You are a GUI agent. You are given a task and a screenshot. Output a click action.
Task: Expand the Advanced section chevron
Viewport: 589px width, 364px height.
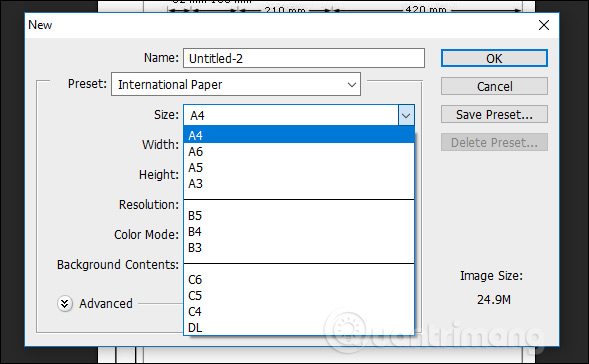point(65,304)
